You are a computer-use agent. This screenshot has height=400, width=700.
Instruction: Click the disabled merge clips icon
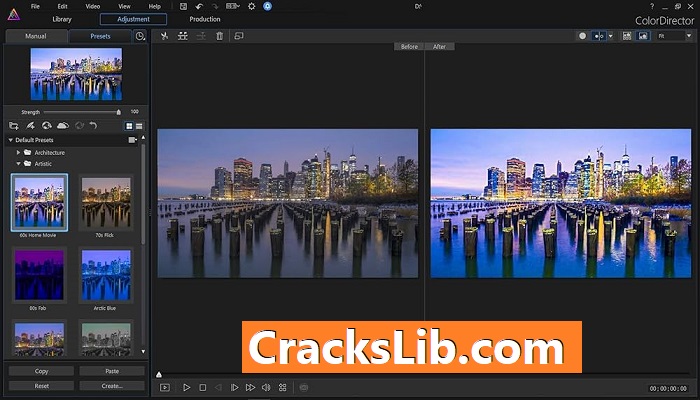point(201,36)
